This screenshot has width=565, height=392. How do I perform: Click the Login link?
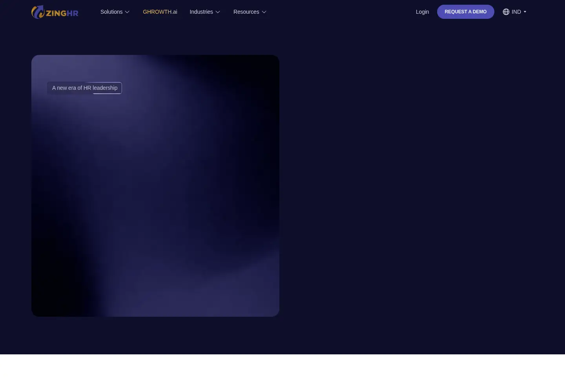coord(422,12)
